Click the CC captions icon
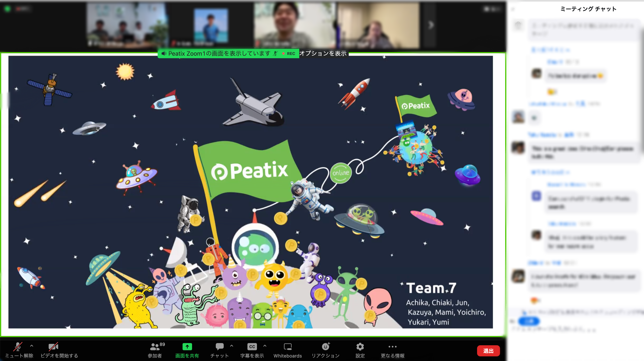Viewport: 644px width, 361px height. pyautogui.click(x=252, y=347)
